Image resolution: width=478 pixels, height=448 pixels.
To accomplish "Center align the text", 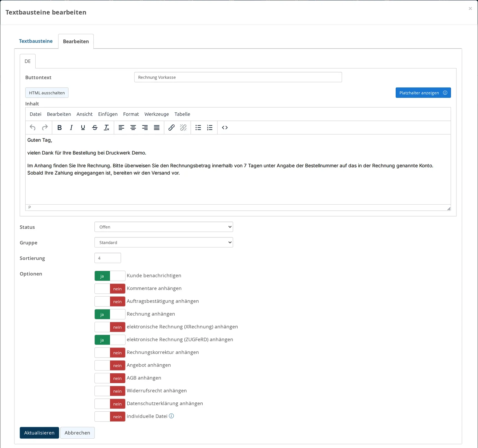I will click(133, 128).
